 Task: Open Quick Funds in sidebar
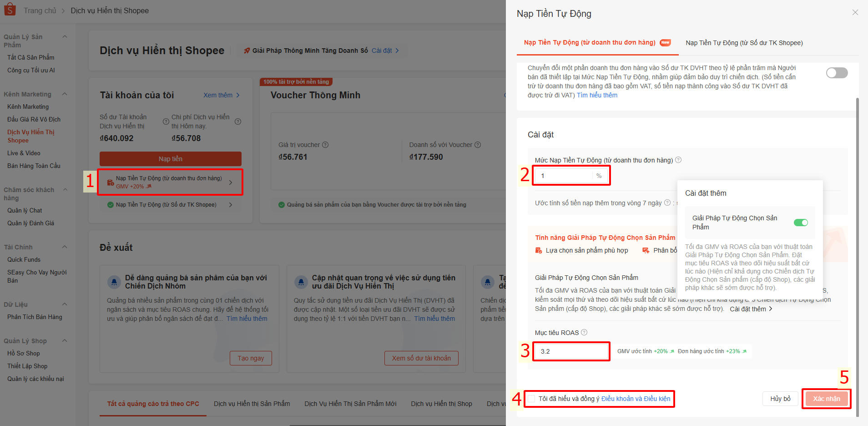point(24,259)
